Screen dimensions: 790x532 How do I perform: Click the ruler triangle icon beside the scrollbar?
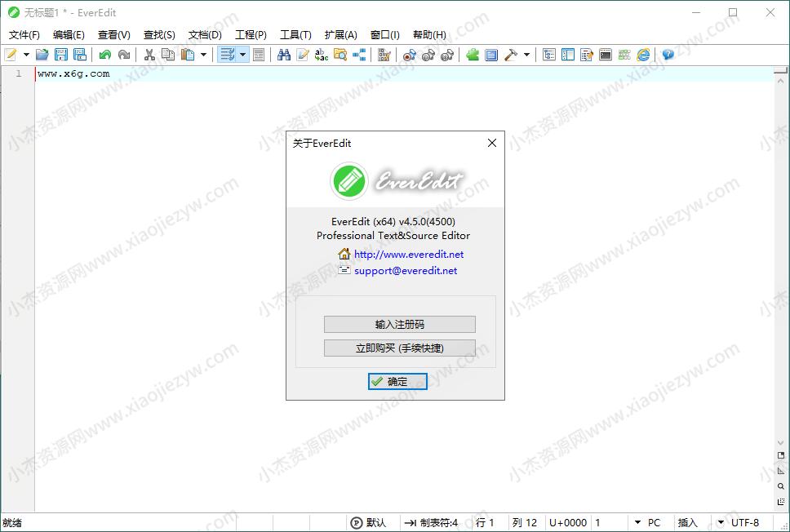click(x=781, y=471)
